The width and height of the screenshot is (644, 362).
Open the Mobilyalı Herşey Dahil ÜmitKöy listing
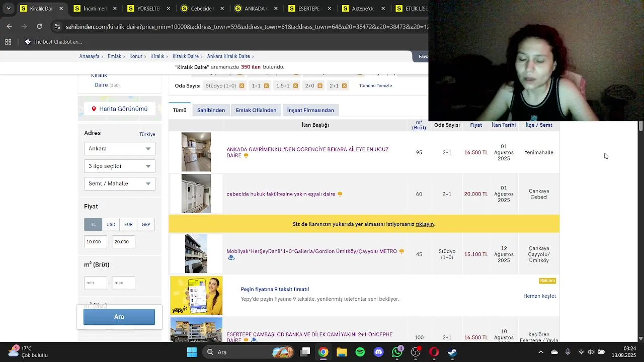pyautogui.click(x=311, y=251)
